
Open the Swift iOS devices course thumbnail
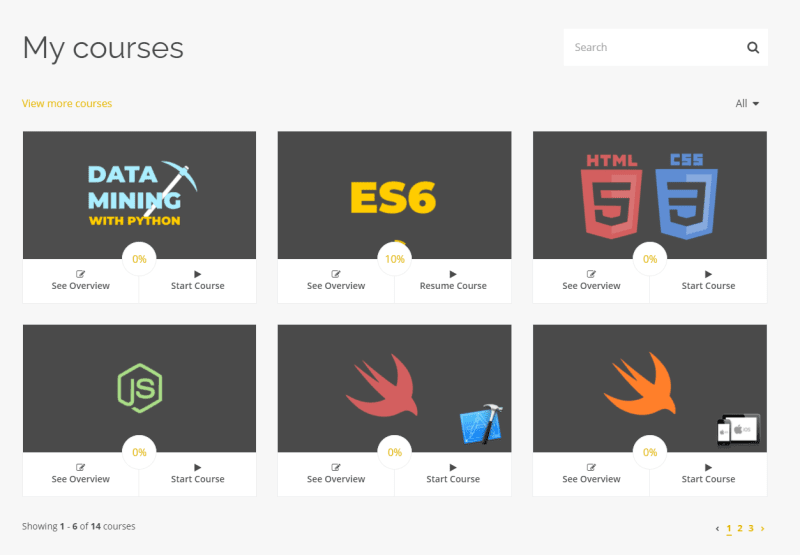click(649, 388)
